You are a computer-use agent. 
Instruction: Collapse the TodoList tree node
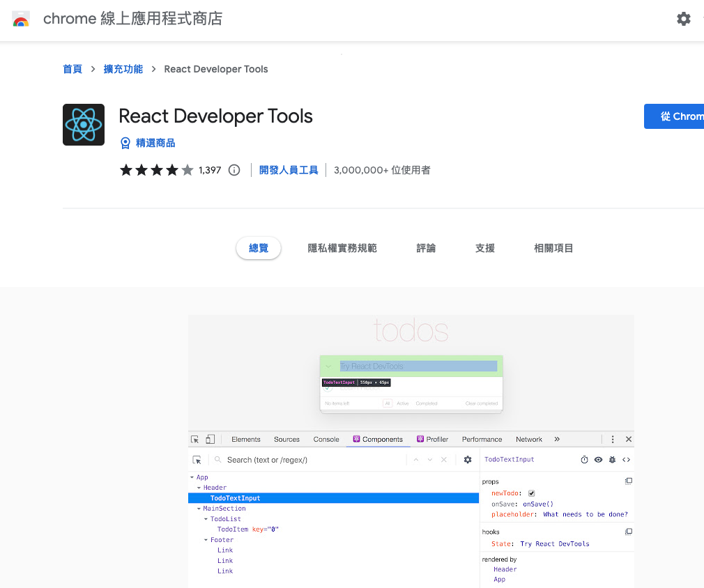[206, 519]
